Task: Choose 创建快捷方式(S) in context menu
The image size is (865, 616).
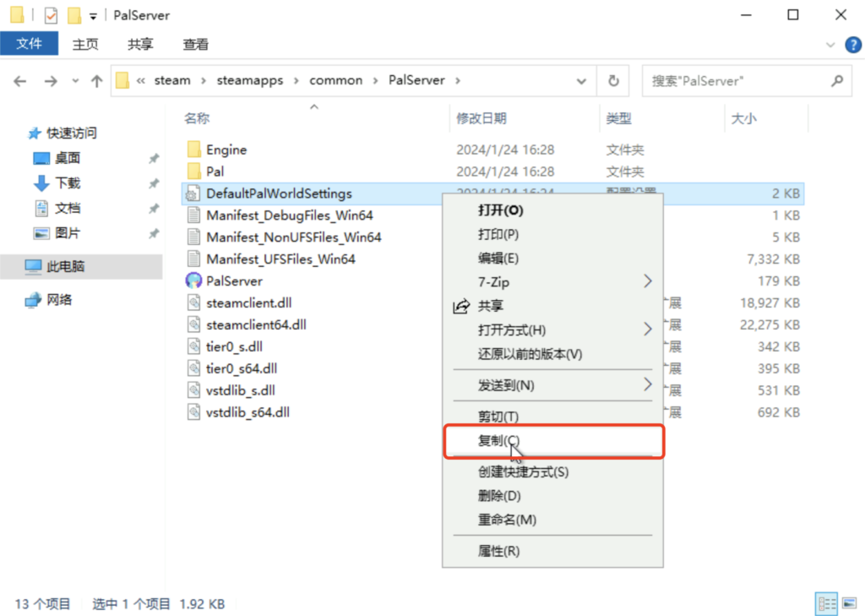Action: coord(552,472)
